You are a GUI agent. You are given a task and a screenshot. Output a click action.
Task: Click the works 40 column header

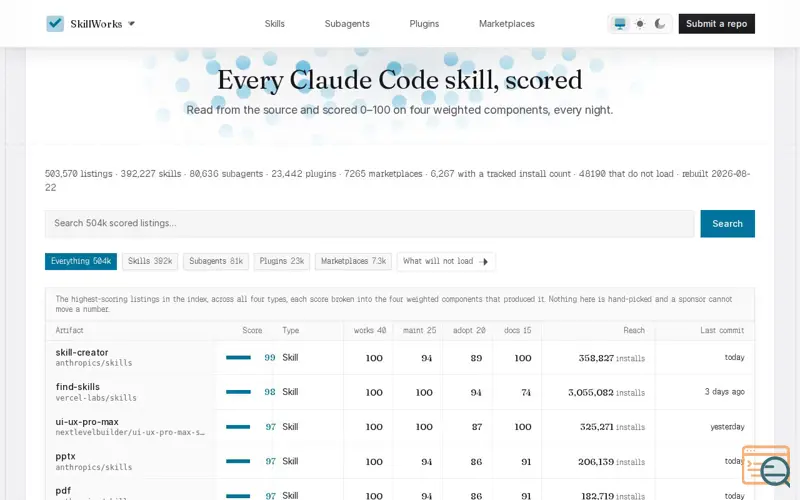coord(370,331)
